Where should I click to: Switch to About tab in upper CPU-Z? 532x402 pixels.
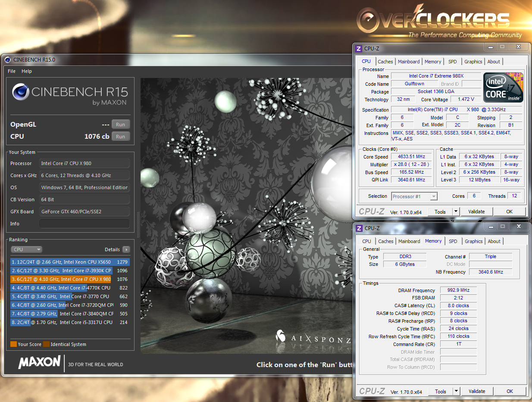(x=494, y=62)
